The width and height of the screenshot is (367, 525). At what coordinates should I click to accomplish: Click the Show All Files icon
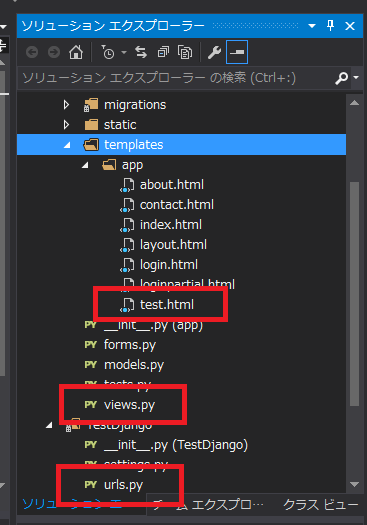[x=185, y=52]
